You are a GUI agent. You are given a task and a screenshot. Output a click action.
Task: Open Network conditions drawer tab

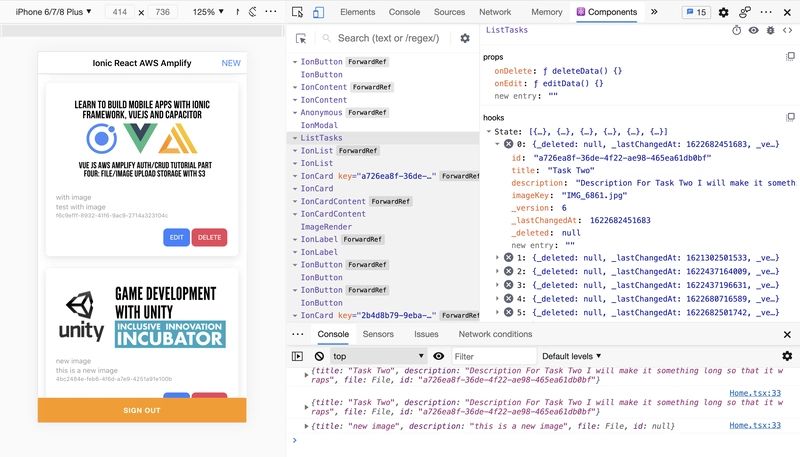click(495, 334)
